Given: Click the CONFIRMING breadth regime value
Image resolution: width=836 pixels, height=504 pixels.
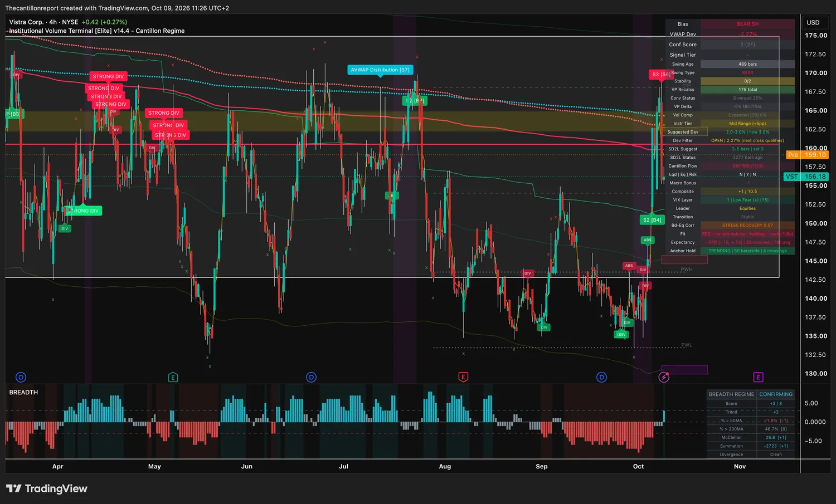Looking at the screenshot, I should (776, 394).
